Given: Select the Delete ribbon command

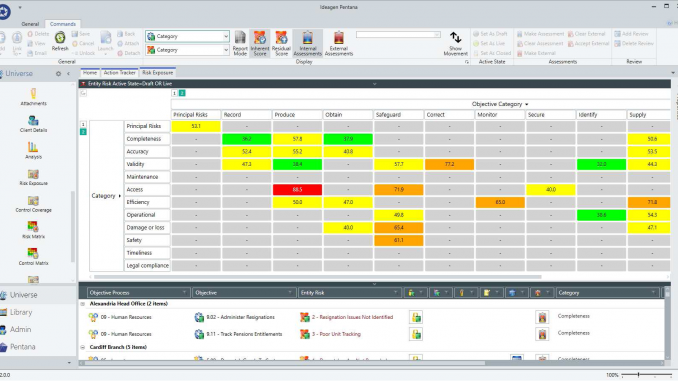Looking at the screenshot, I should [x=38, y=34].
